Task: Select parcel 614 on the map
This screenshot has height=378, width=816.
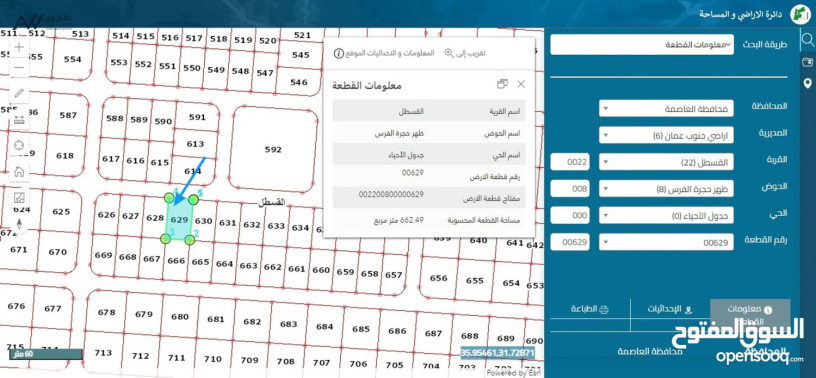Action: coord(193,171)
